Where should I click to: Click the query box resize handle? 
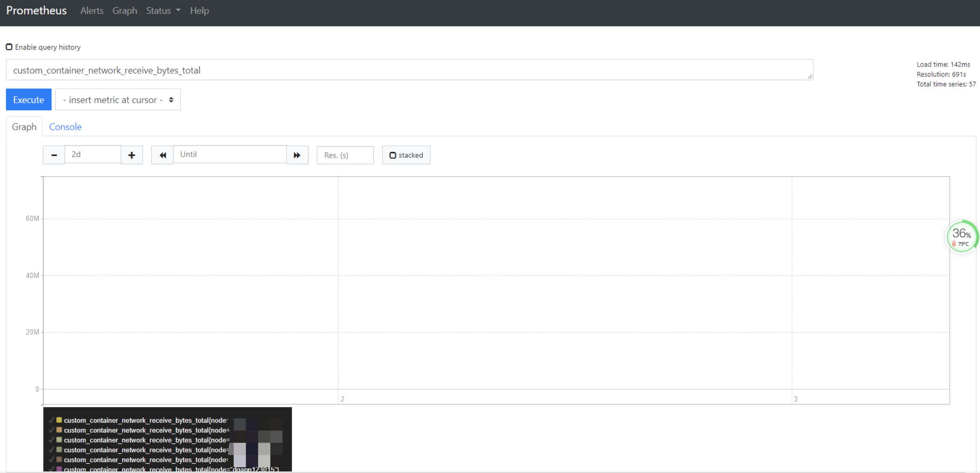(x=810, y=77)
